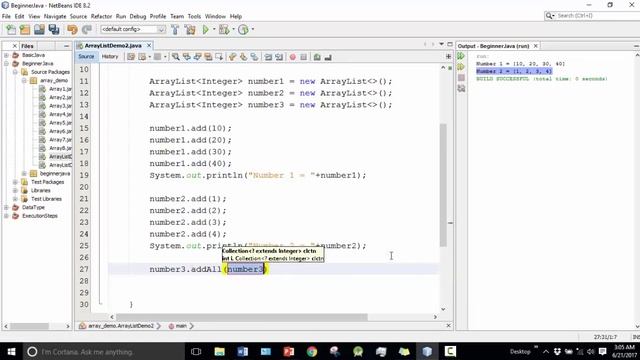Click the Open Project toolbar icon
Screen dimensions: 640x360
[x=39, y=29]
